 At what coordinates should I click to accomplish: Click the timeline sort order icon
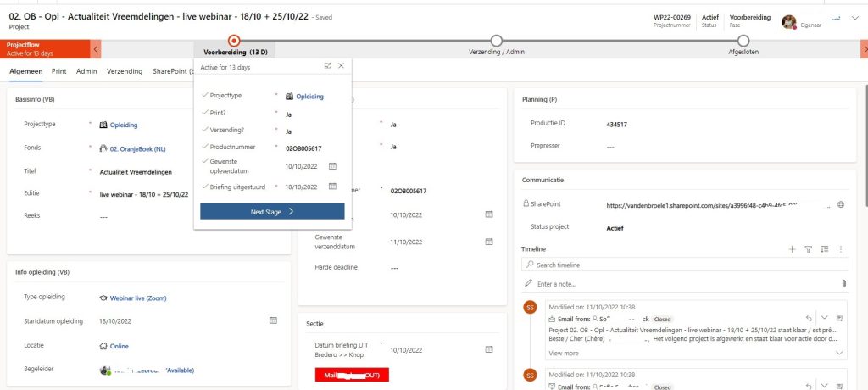click(824, 249)
